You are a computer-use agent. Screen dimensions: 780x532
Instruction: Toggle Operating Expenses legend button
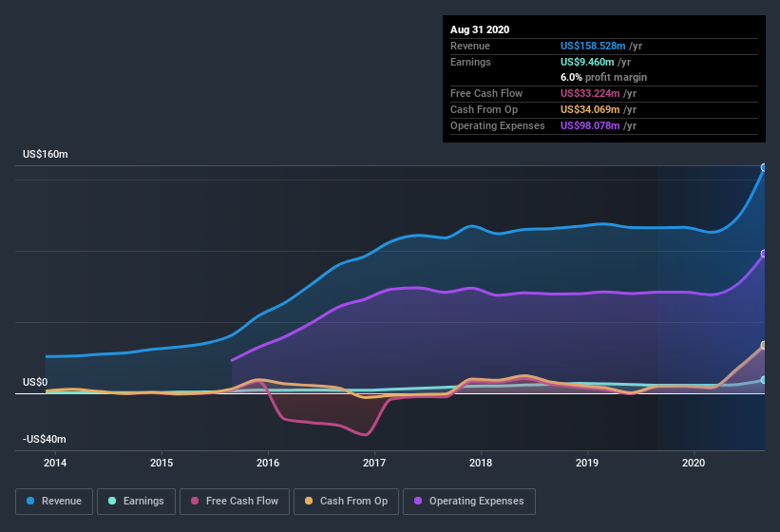pos(469,501)
